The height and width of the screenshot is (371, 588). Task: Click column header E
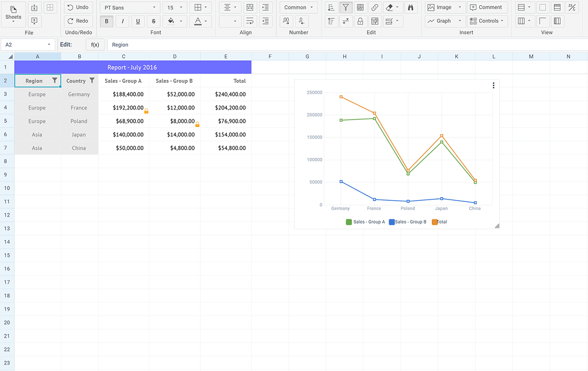226,56
